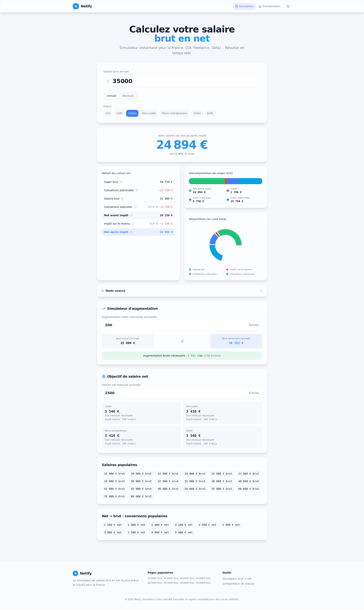Click info icon beside Impôt sur le revenu
Screen dimensions: 364x610
click(x=133, y=224)
